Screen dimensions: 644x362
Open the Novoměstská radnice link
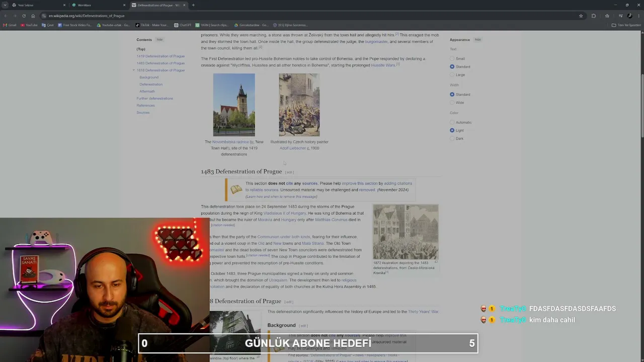[230, 142]
